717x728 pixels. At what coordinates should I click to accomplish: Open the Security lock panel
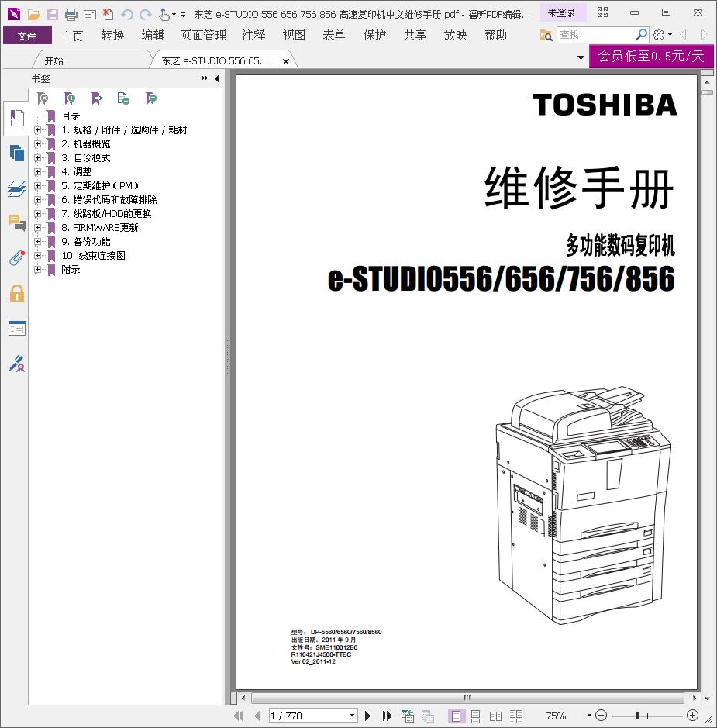pos(17,293)
